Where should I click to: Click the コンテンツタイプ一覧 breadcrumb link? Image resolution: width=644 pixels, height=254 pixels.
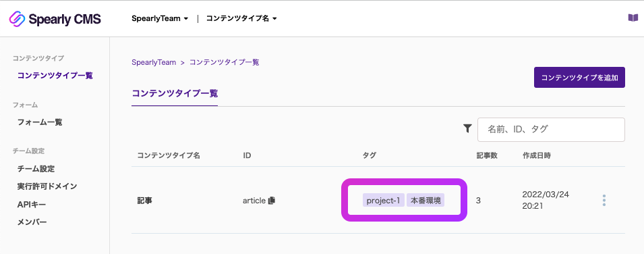pos(225,63)
